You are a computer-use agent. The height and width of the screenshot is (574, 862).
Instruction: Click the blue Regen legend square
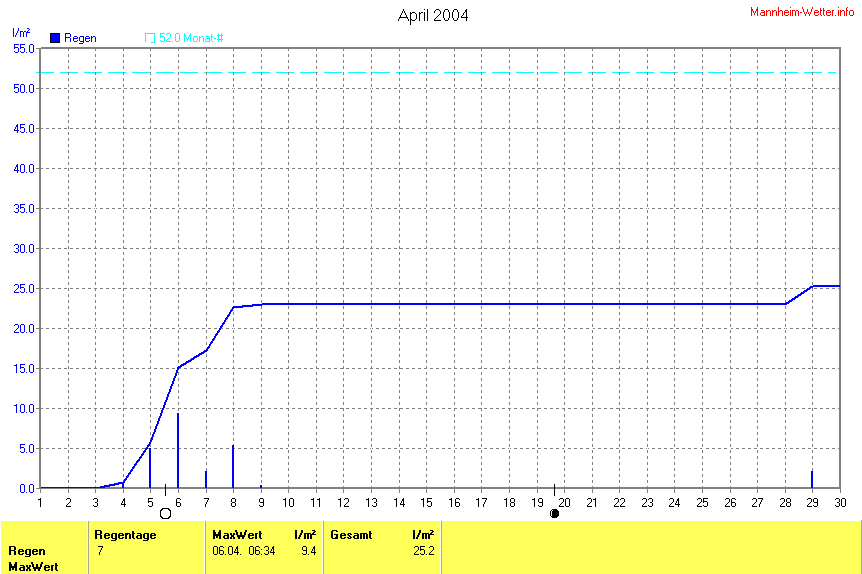click(55, 38)
